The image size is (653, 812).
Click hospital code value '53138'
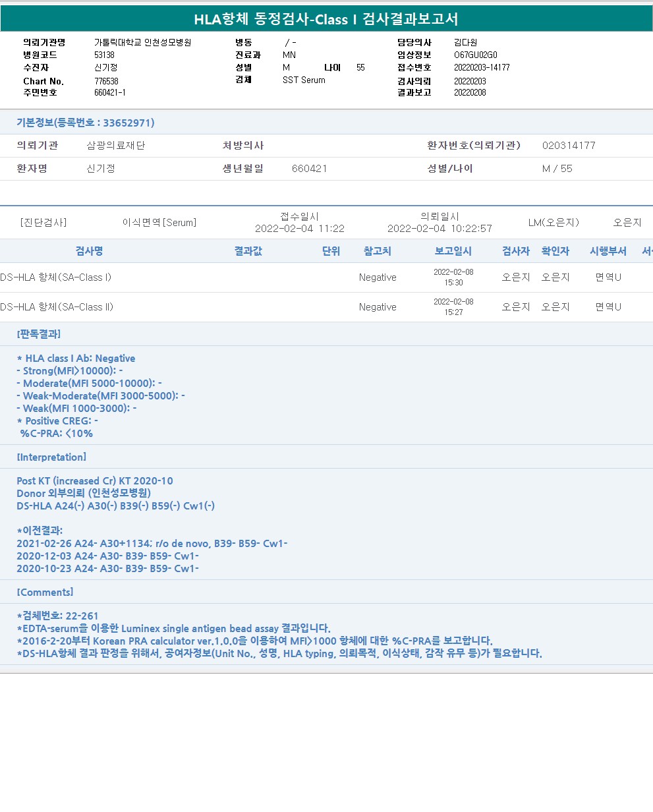104,55
